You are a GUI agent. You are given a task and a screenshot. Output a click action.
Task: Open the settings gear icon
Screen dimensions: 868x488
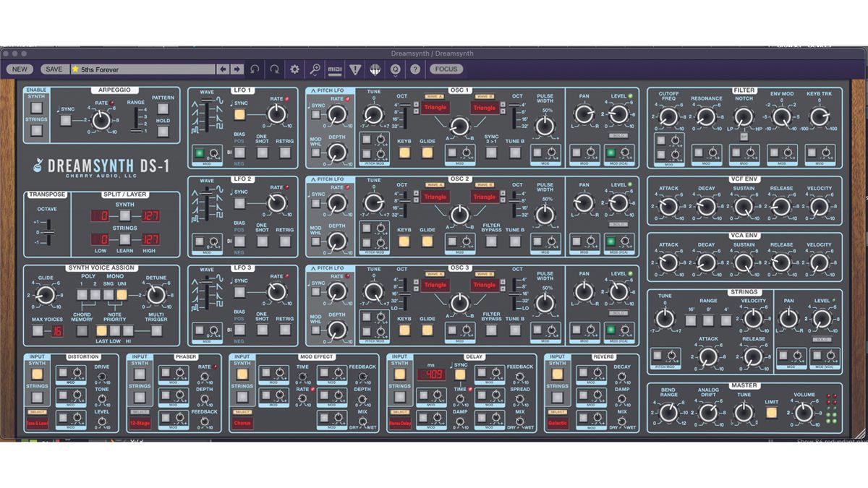[294, 69]
